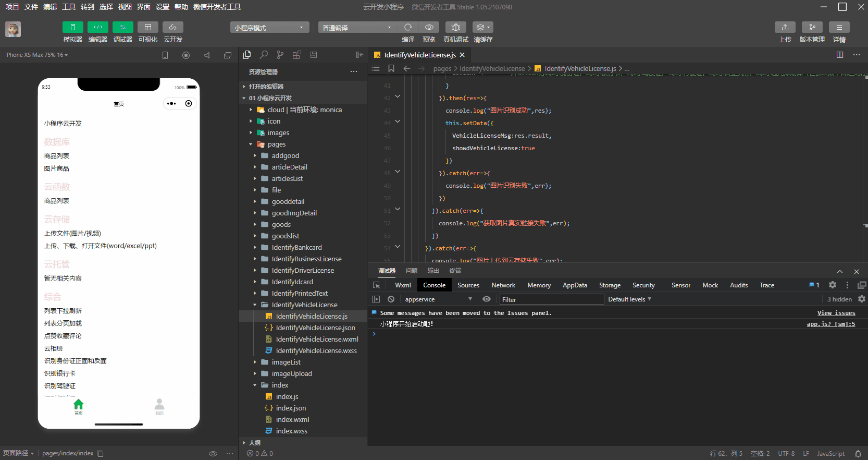Open the 小程序模式 mode dropdown
Screen dimensions: 868x460
269,27
